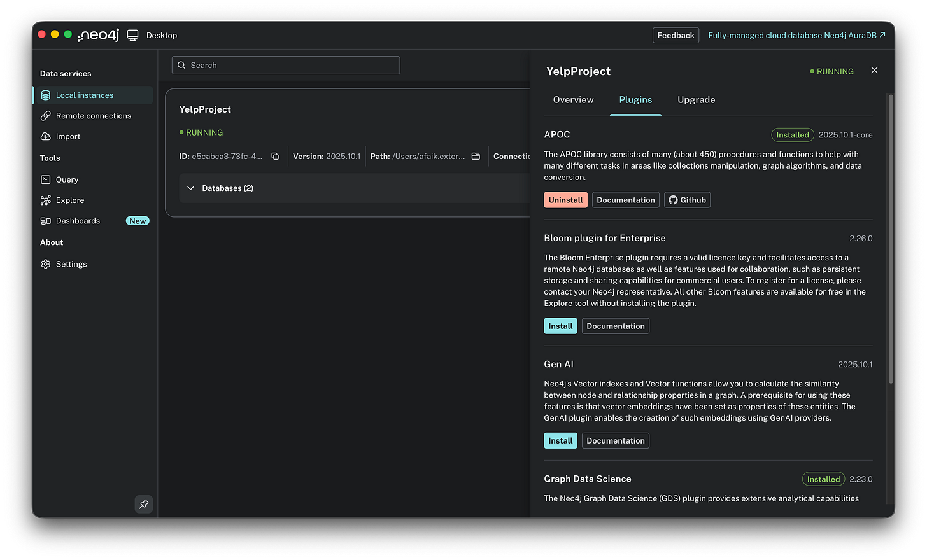Image resolution: width=927 pixels, height=560 pixels.
Task: Pin the sidebar open
Action: pyautogui.click(x=143, y=504)
